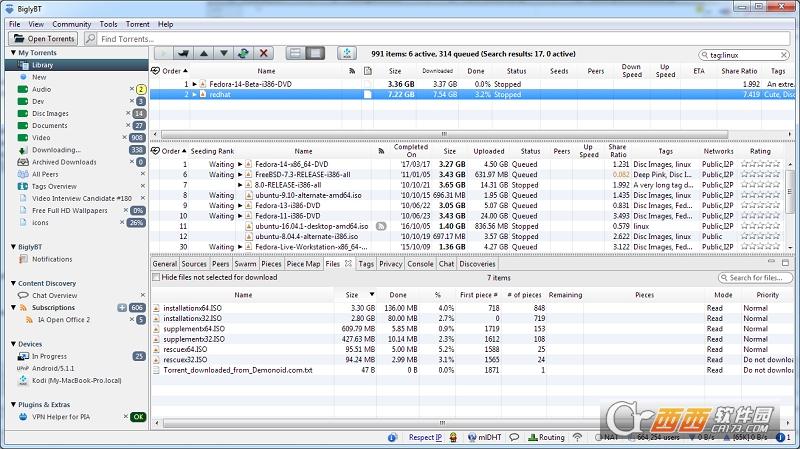
Task: Select the installationx64.ISO file row
Action: (472, 308)
